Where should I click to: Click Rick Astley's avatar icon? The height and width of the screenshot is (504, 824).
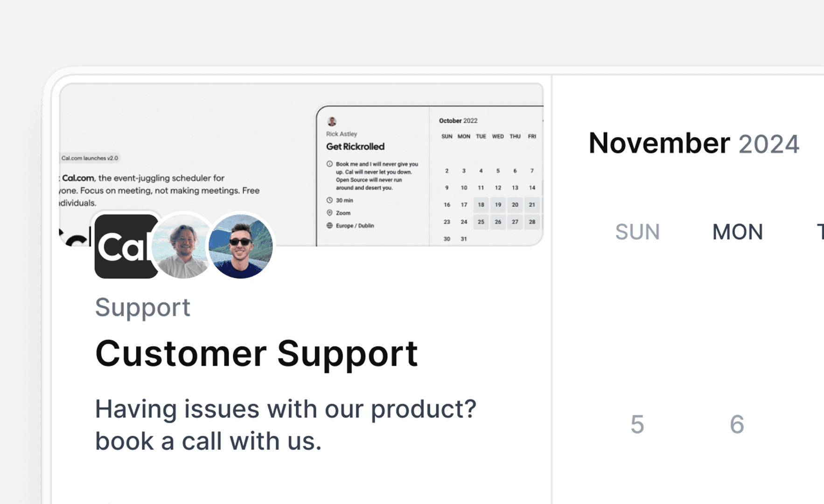point(332,122)
